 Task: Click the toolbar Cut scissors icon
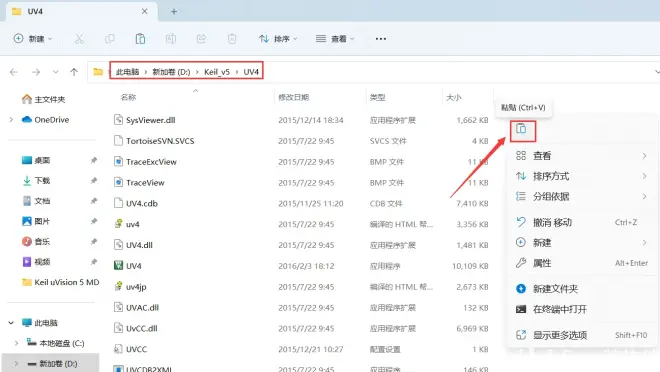coord(79,39)
